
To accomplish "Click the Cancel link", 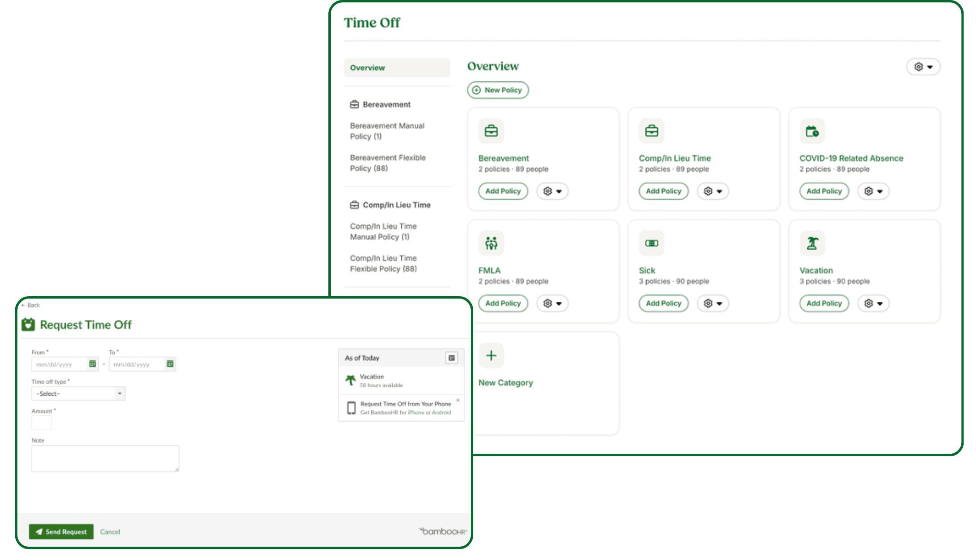I will tap(110, 532).
